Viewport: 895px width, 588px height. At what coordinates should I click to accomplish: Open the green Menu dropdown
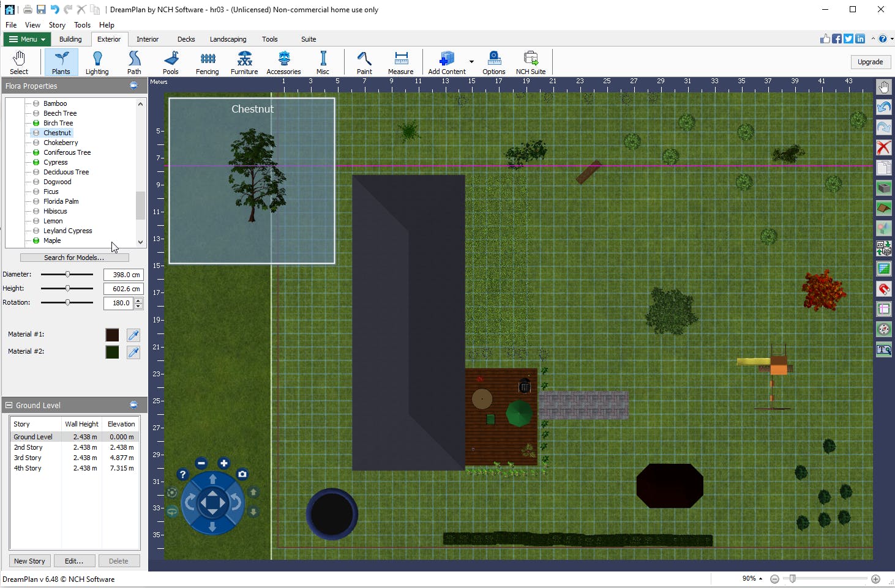[28, 39]
